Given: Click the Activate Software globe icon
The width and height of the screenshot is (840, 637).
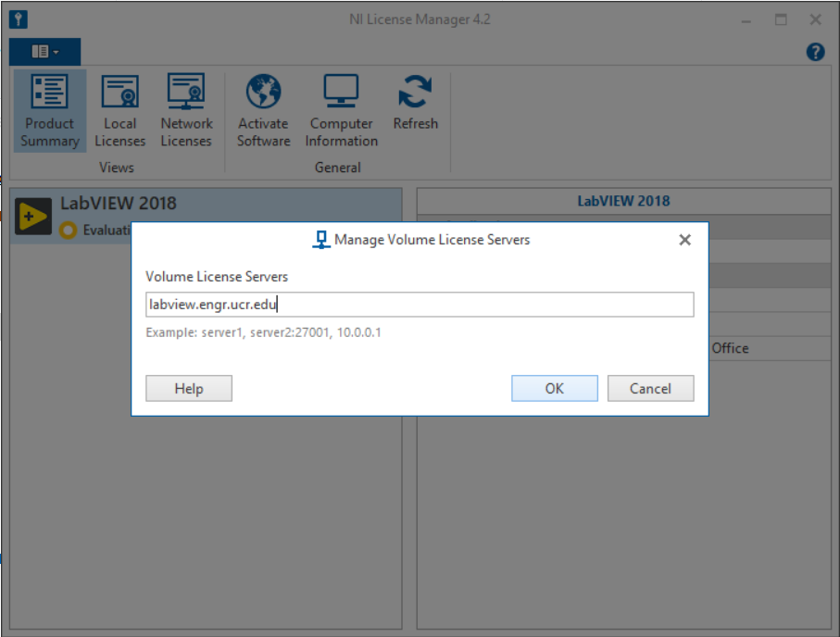Looking at the screenshot, I should (263, 94).
